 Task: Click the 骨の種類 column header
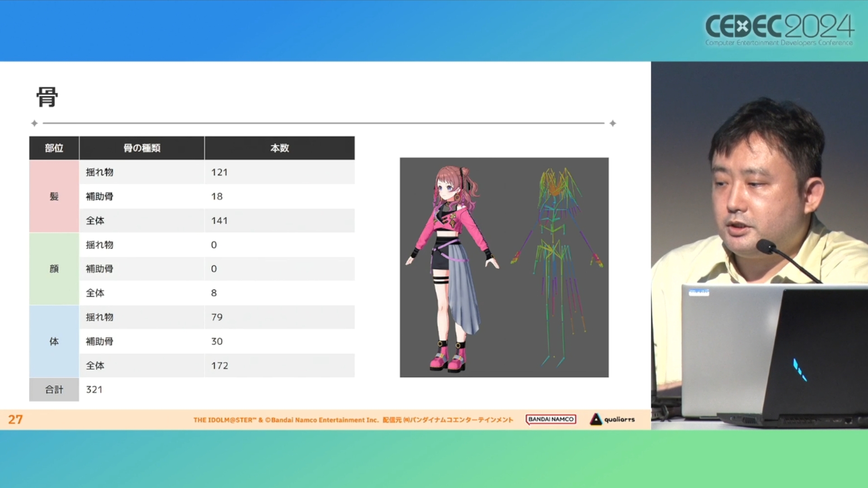(142, 148)
